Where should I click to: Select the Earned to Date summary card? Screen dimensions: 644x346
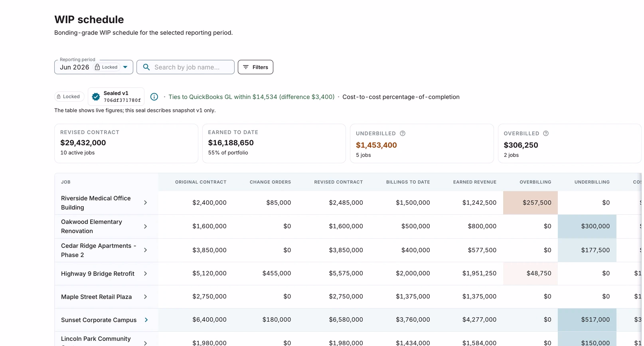(x=274, y=143)
